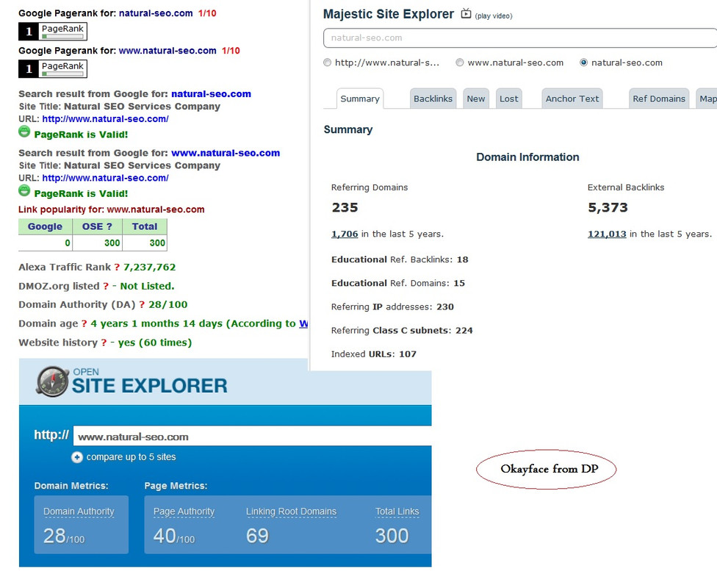Screen dimensions: 717x588
Task: Click the Majestic search field with natural-seo.com
Action: [x=520, y=38]
